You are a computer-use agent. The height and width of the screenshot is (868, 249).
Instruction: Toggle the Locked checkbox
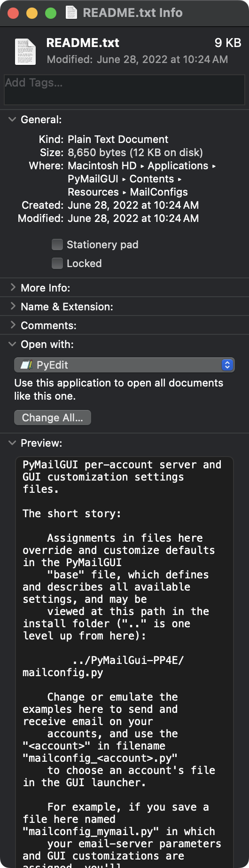[x=57, y=263]
